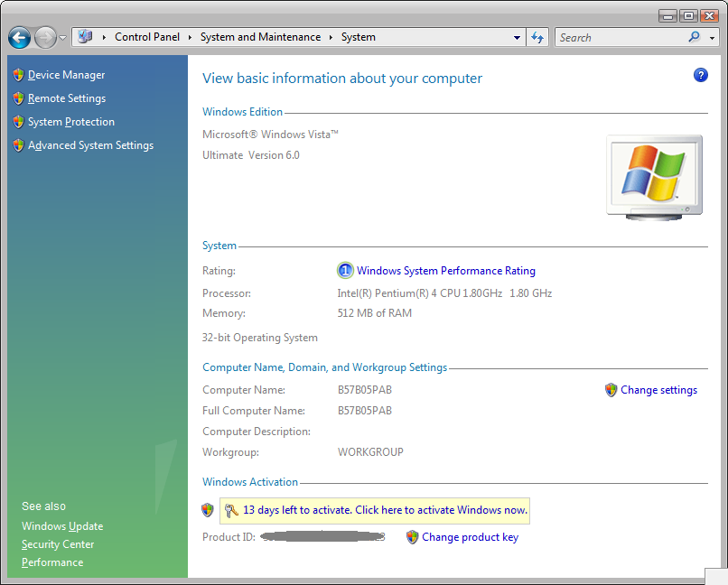
Task: Click the "32-bit Operating System" text
Action: 260,338
